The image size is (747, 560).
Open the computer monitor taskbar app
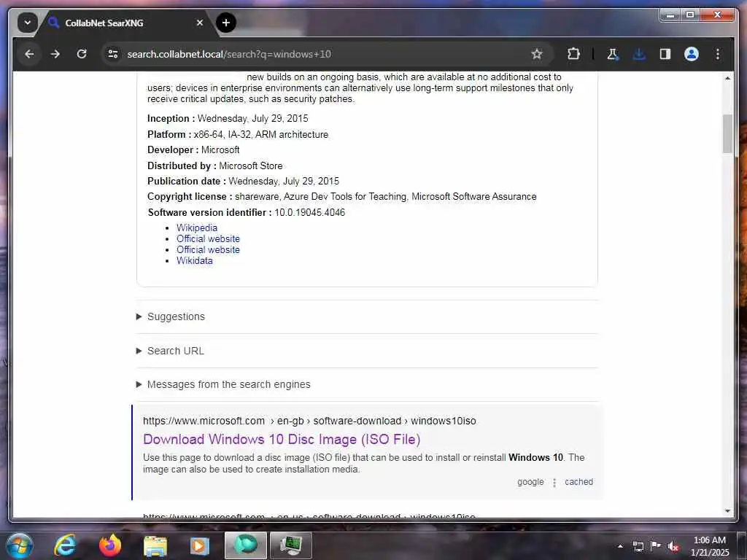[x=291, y=545]
